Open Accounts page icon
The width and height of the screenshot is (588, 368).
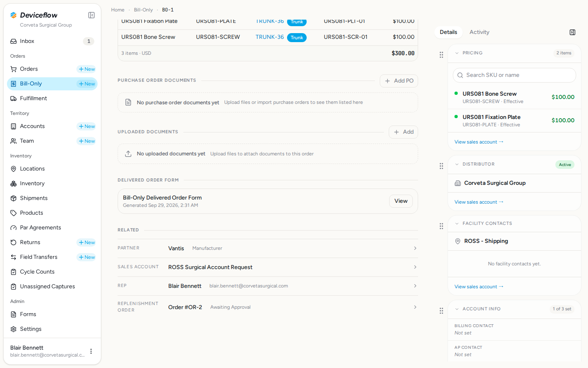coord(13,126)
